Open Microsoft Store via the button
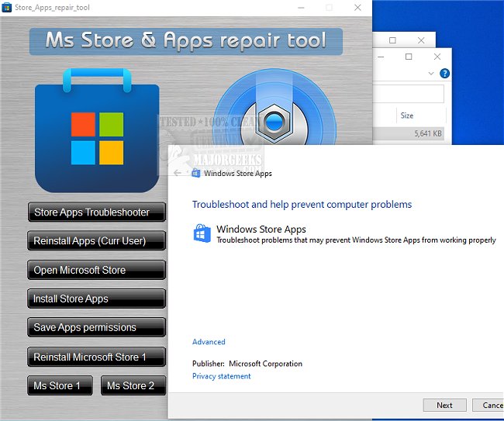The image size is (504, 421). 96,270
